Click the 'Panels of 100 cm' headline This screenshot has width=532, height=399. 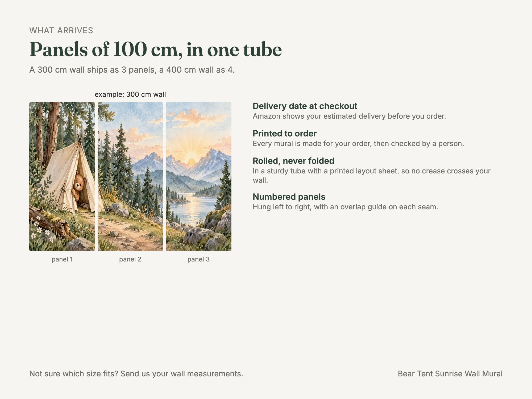point(156,49)
